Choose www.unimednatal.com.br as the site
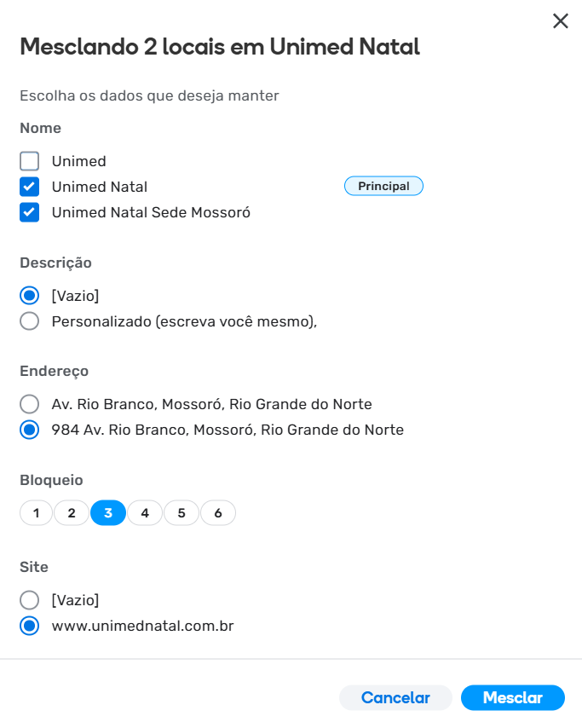Screen dimensions: 582x728 click(30, 626)
